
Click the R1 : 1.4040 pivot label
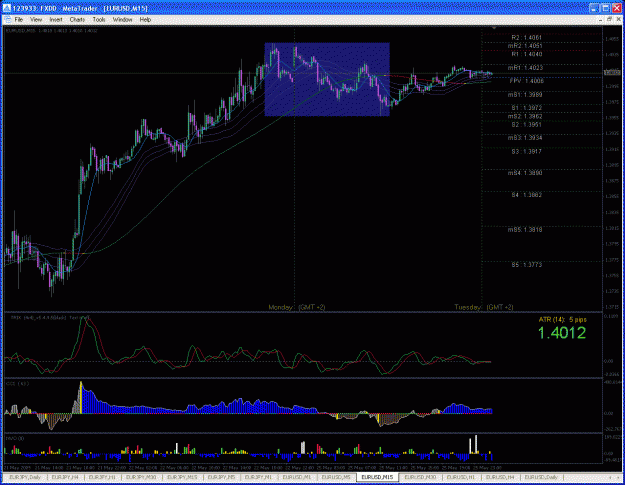click(x=527, y=54)
